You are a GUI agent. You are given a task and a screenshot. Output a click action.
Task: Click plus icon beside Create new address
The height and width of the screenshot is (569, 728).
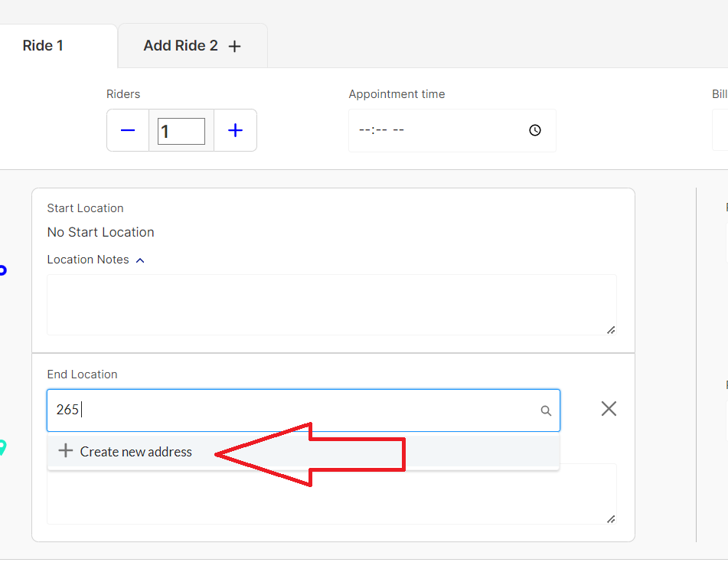click(x=66, y=451)
